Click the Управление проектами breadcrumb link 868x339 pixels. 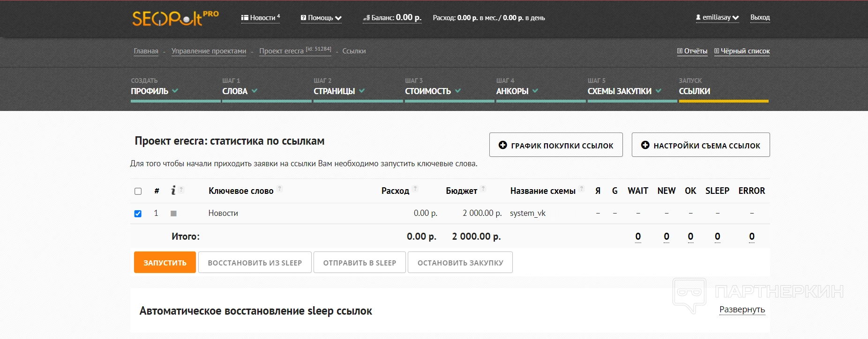tap(209, 51)
